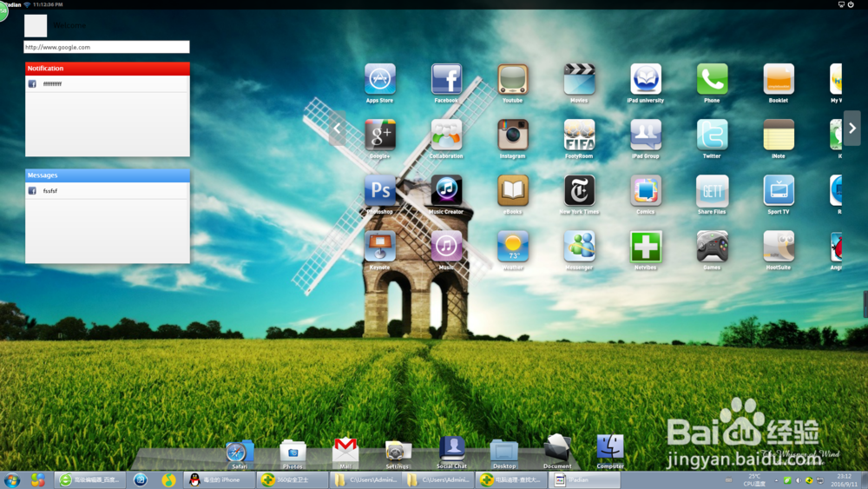Go to the next app page arrow
The height and width of the screenshot is (489, 868).
852,128
